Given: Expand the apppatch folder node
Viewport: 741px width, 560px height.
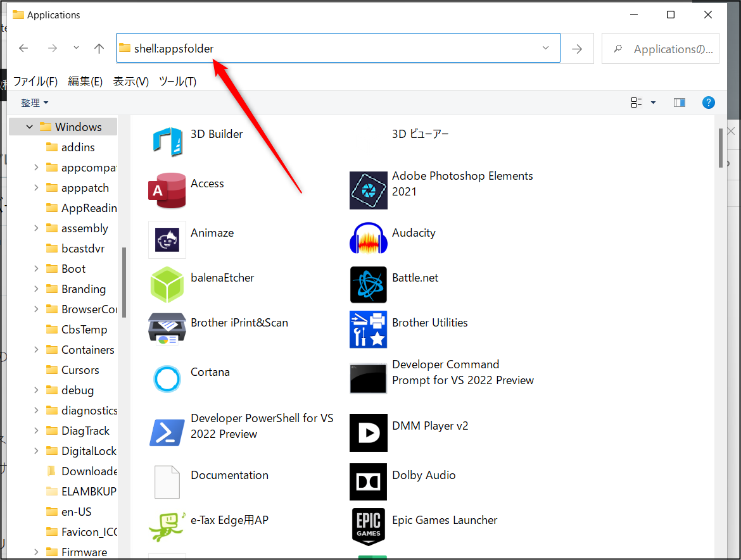Looking at the screenshot, I should [36, 187].
